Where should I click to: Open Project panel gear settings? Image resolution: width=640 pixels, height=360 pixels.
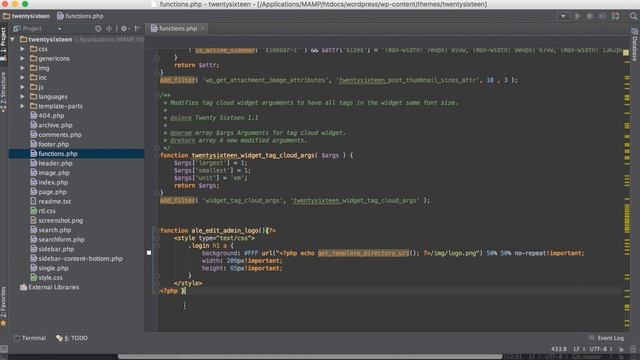pyautogui.click(x=124, y=29)
